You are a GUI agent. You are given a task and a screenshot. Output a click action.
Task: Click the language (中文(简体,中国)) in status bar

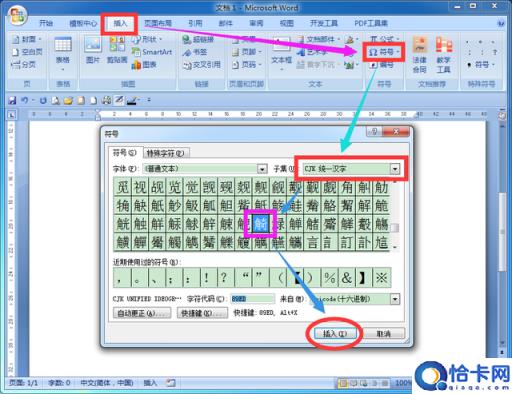107,383
